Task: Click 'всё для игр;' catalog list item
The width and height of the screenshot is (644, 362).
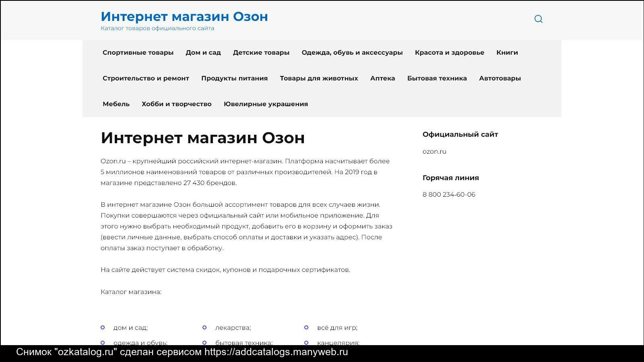Action: (x=337, y=328)
